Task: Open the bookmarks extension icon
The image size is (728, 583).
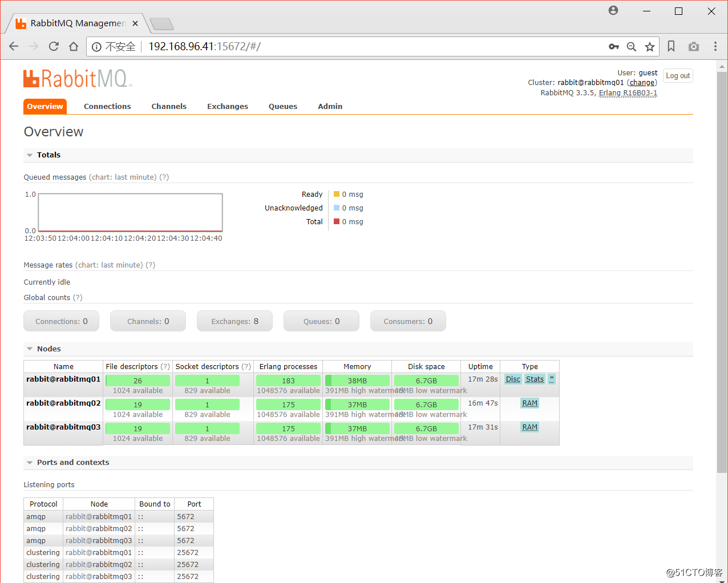Action: (x=672, y=46)
